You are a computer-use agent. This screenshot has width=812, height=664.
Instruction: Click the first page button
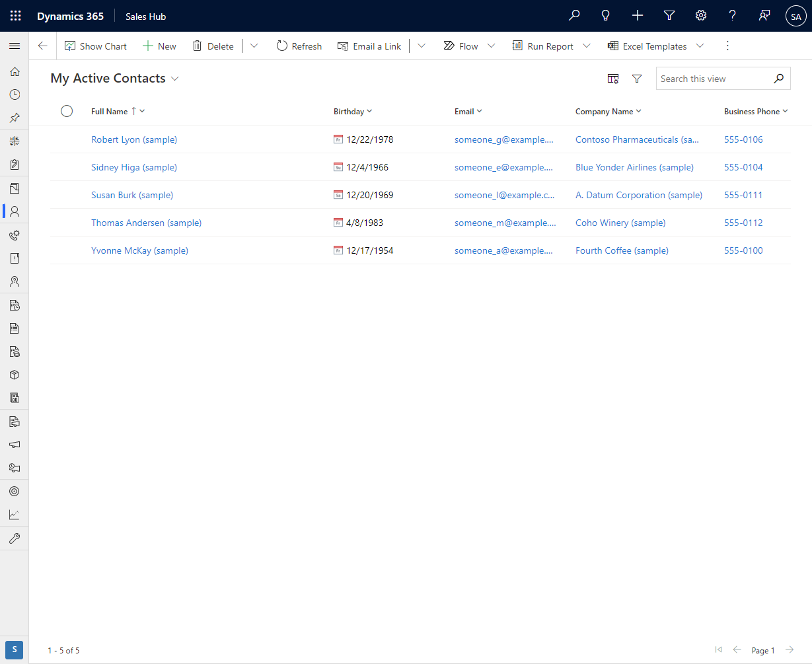pyautogui.click(x=719, y=650)
